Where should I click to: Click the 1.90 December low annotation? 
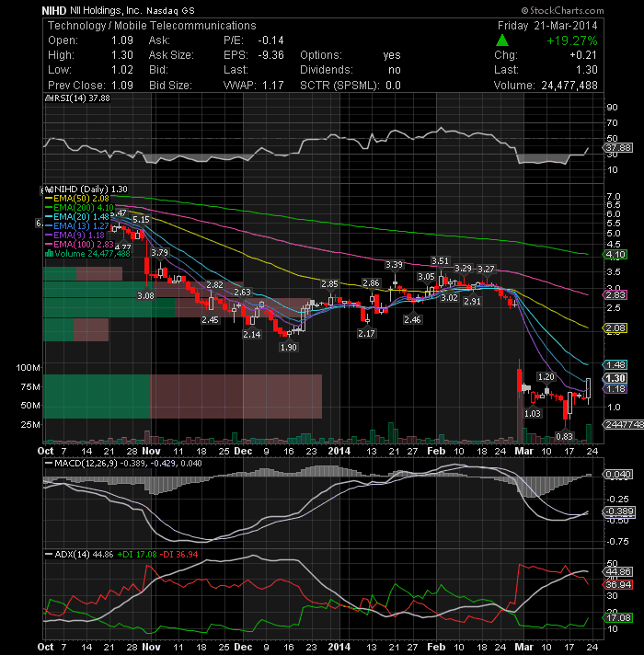click(x=289, y=347)
